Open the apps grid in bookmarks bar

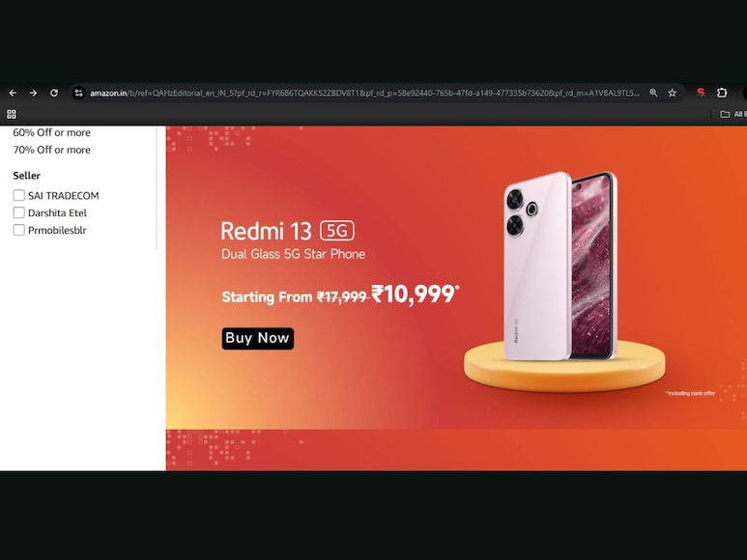[x=12, y=114]
